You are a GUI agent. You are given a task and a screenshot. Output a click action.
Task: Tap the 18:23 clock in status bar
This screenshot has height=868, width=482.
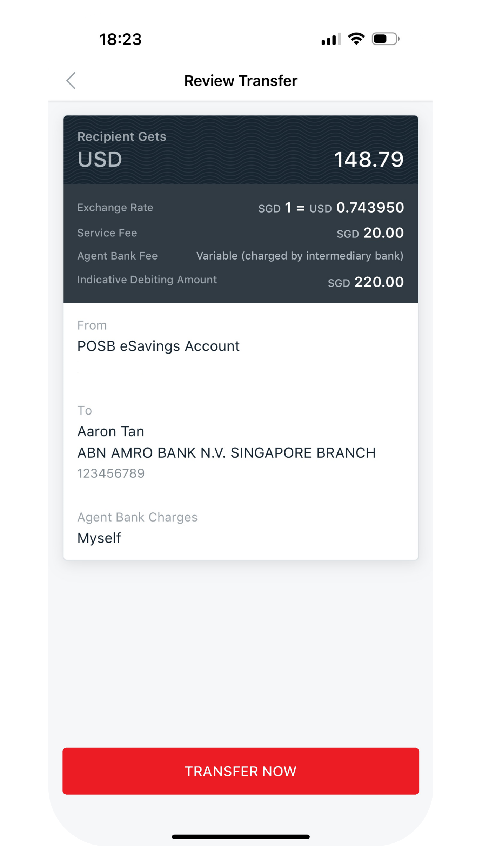tap(120, 39)
